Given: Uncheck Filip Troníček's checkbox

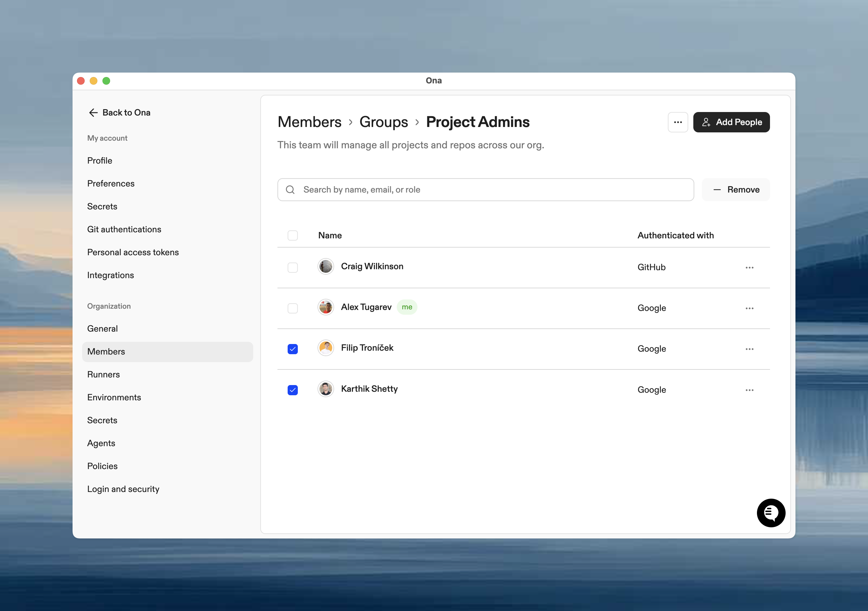Looking at the screenshot, I should point(293,349).
